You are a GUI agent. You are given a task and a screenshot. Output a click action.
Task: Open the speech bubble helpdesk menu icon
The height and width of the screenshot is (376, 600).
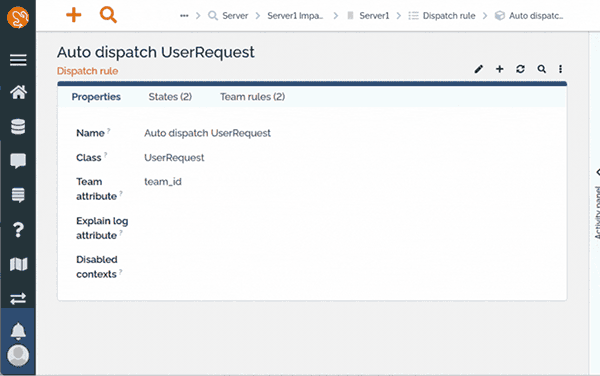tap(18, 161)
